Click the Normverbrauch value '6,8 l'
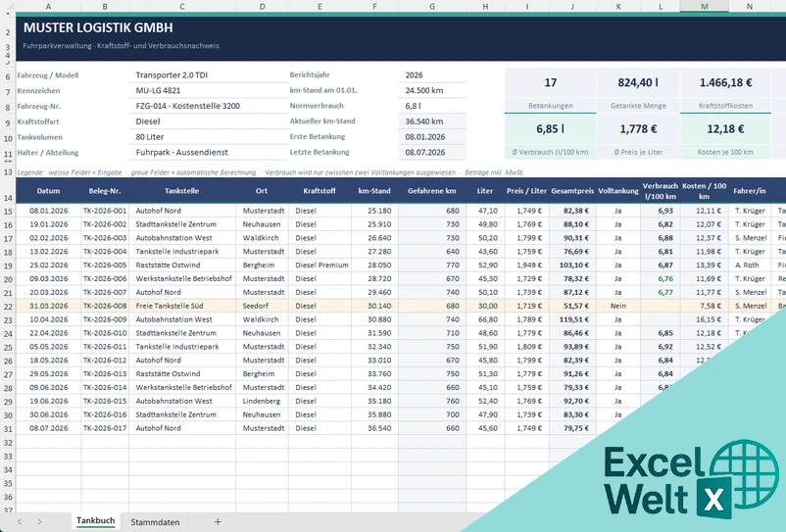Image resolution: width=786 pixels, height=532 pixels. click(432, 106)
